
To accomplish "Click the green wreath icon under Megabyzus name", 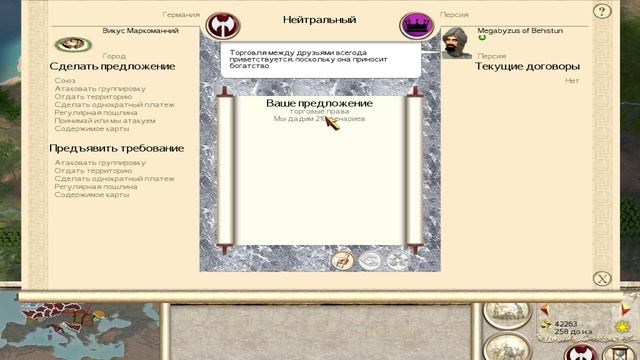I will pos(482,38).
